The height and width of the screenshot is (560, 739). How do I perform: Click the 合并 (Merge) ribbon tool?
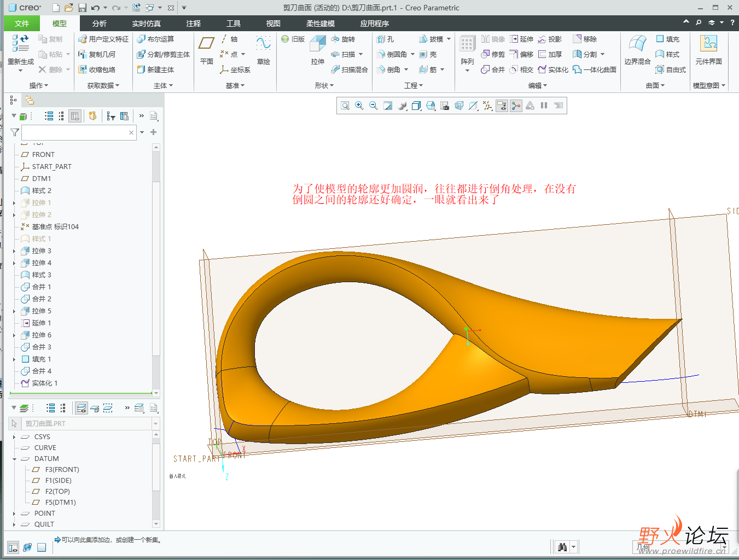[493, 70]
